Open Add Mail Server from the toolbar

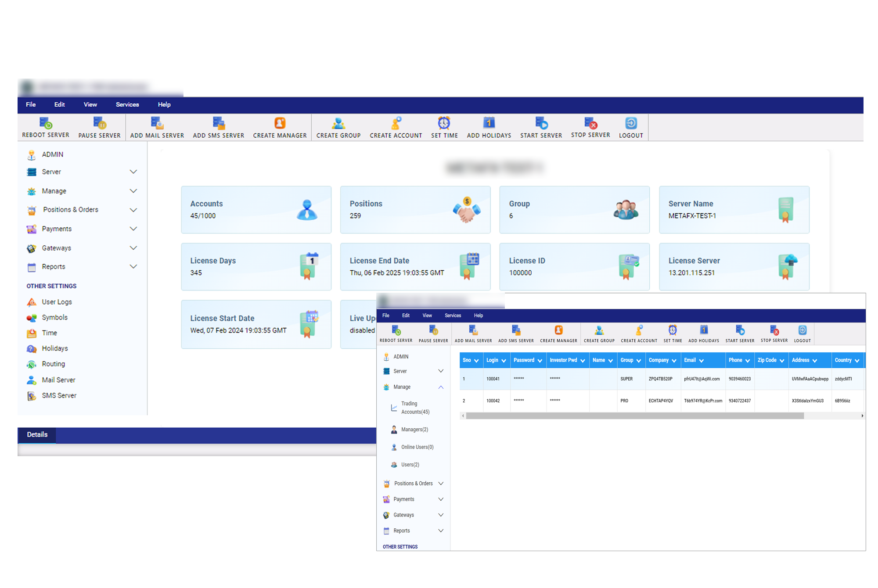click(157, 127)
